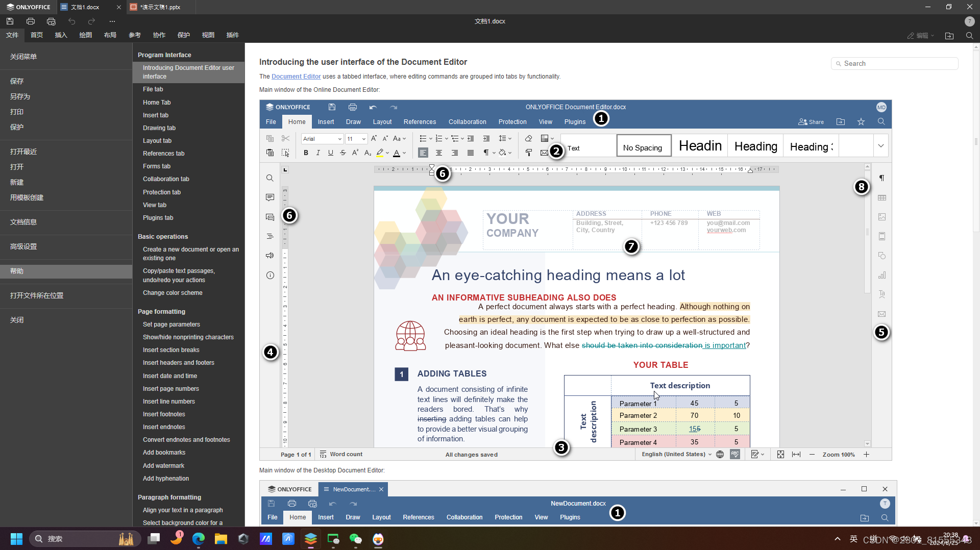The height and width of the screenshot is (550, 980).
Task: Open the 参考 references tab
Action: pos(135,35)
